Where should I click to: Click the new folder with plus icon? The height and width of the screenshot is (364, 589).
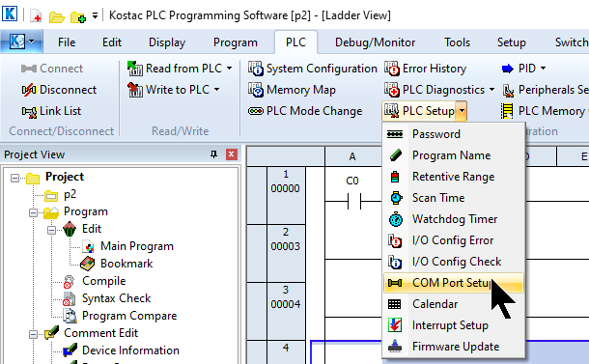click(x=78, y=17)
